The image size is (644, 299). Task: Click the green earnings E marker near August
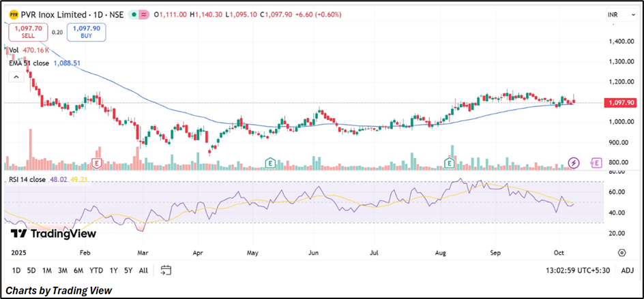[450, 163]
